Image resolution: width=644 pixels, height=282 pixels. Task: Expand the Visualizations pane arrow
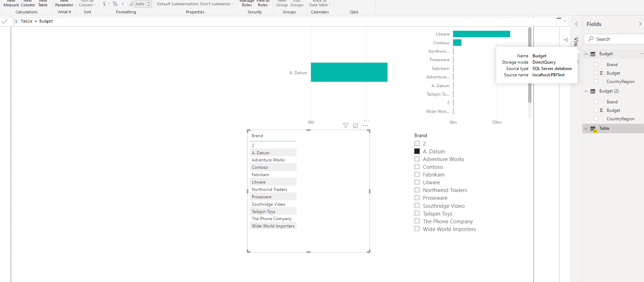point(576,24)
